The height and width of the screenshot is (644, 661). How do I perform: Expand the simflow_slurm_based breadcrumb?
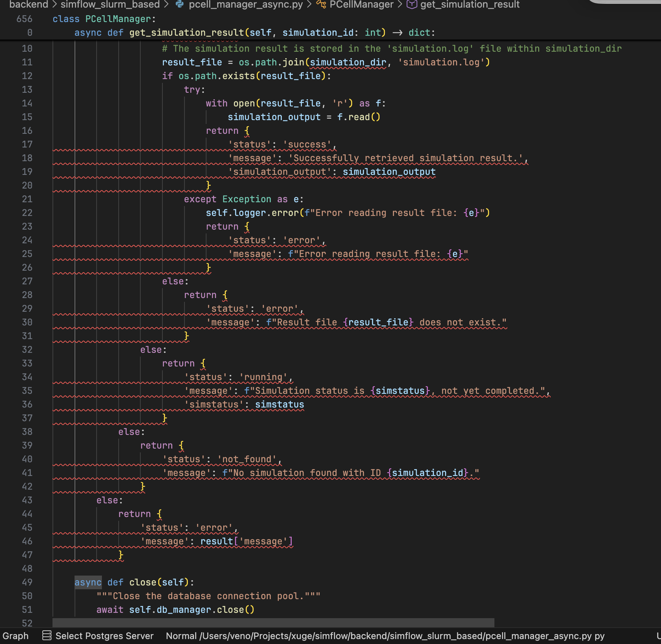110,4
